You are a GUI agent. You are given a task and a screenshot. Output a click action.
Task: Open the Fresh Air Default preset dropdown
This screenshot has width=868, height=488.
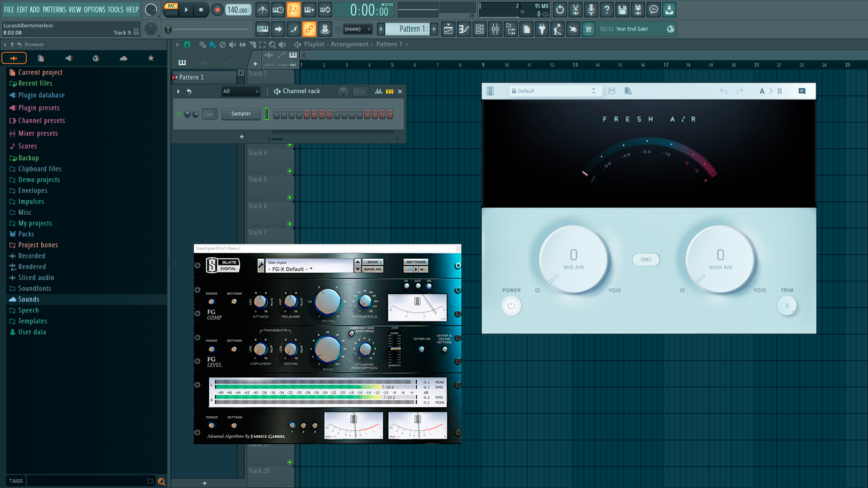[554, 91]
